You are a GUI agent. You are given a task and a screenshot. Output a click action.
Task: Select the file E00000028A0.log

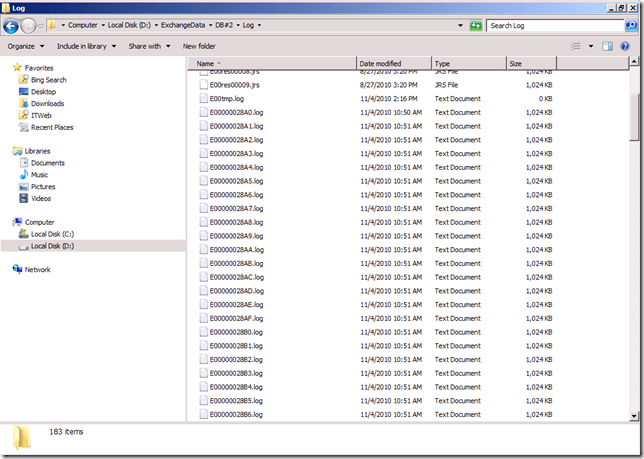pos(237,112)
